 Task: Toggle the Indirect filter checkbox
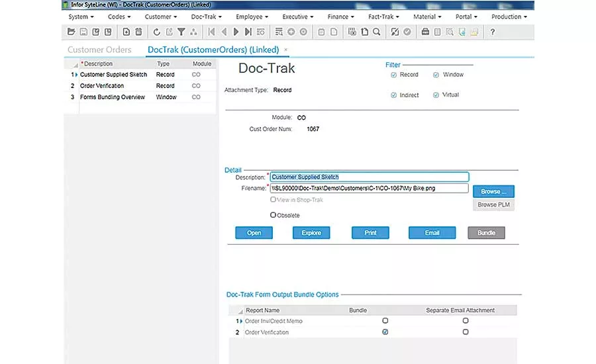[394, 95]
